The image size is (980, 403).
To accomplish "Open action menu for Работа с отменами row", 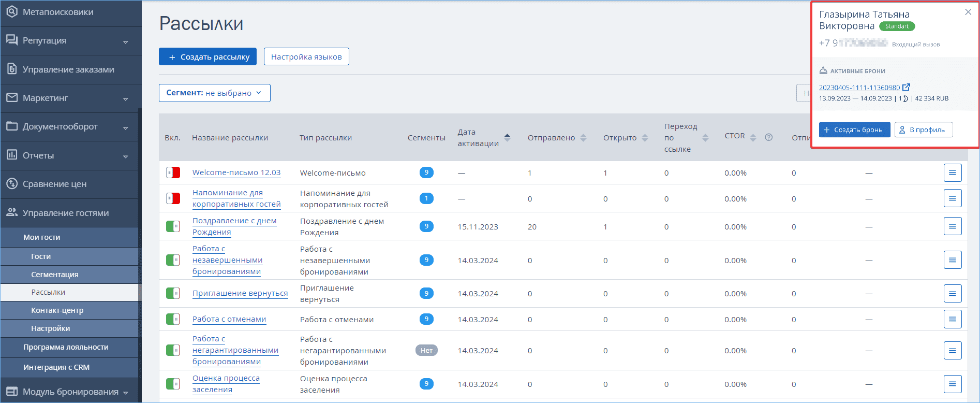I will [x=953, y=319].
